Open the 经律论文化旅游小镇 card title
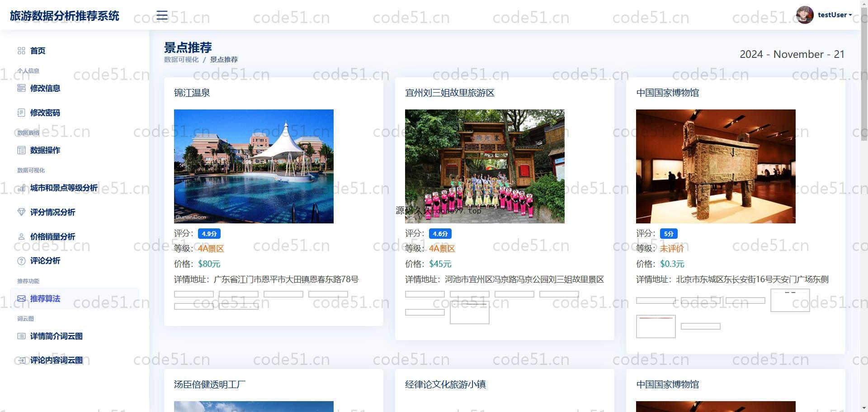The height and width of the screenshot is (412, 868). [x=445, y=384]
